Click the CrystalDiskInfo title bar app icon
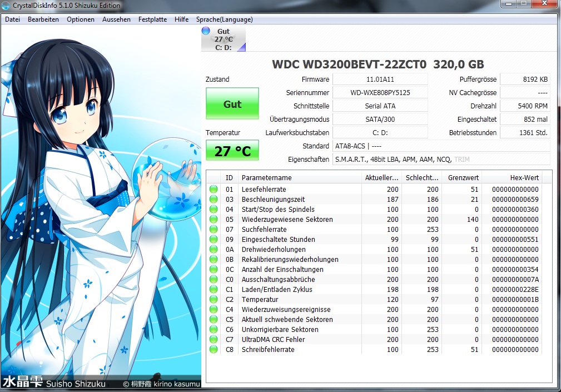Screen dimensions: 561x392 tap(6, 6)
